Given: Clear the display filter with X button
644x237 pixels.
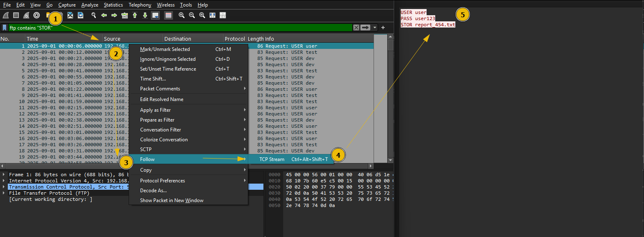Looking at the screenshot, I should click(356, 28).
